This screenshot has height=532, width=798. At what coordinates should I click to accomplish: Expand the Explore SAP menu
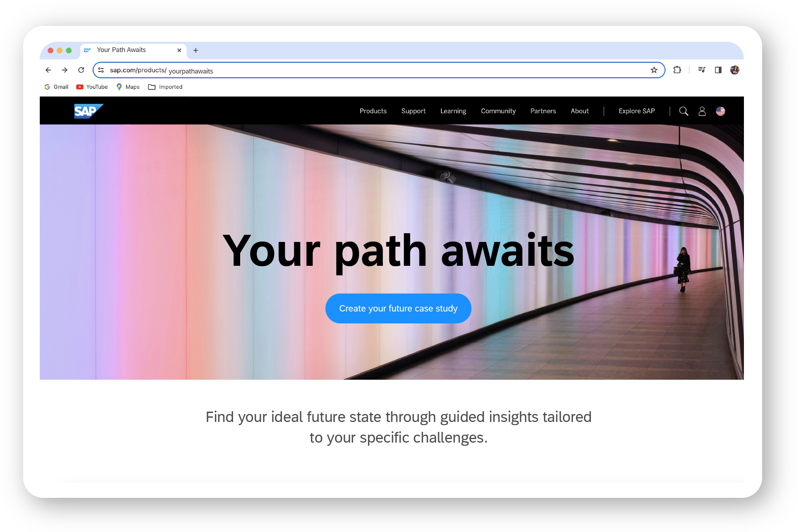[636, 111]
